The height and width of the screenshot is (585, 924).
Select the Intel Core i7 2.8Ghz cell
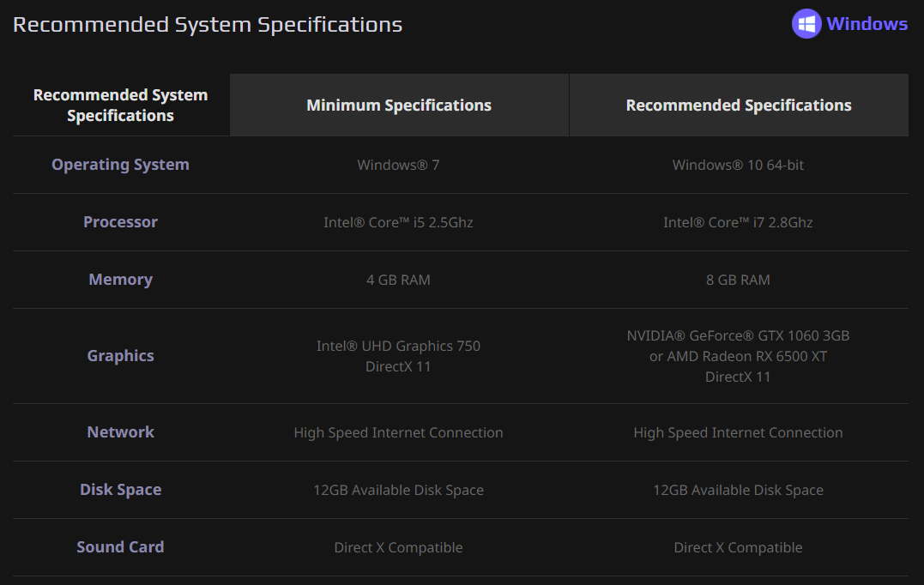coord(738,222)
